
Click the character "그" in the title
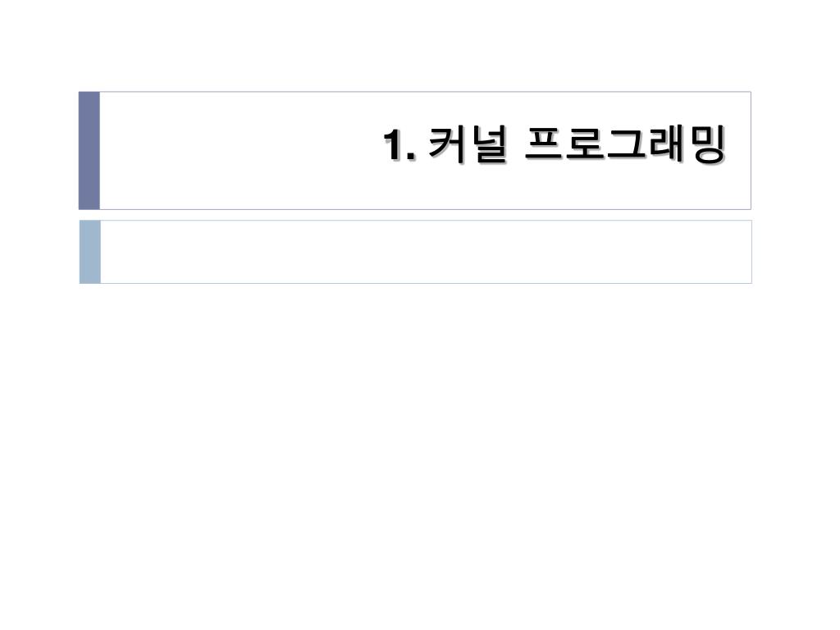[626, 144]
